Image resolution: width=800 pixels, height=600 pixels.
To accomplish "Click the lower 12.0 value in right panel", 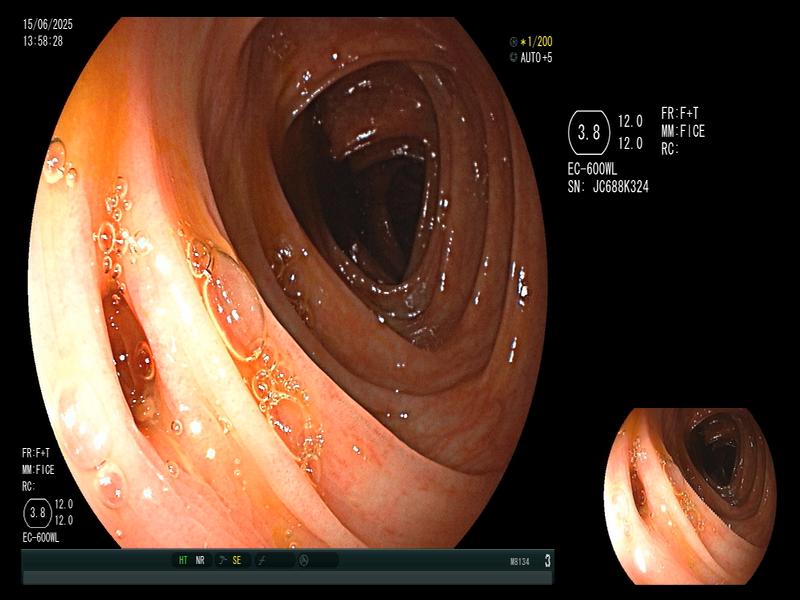I will pyautogui.click(x=630, y=144).
